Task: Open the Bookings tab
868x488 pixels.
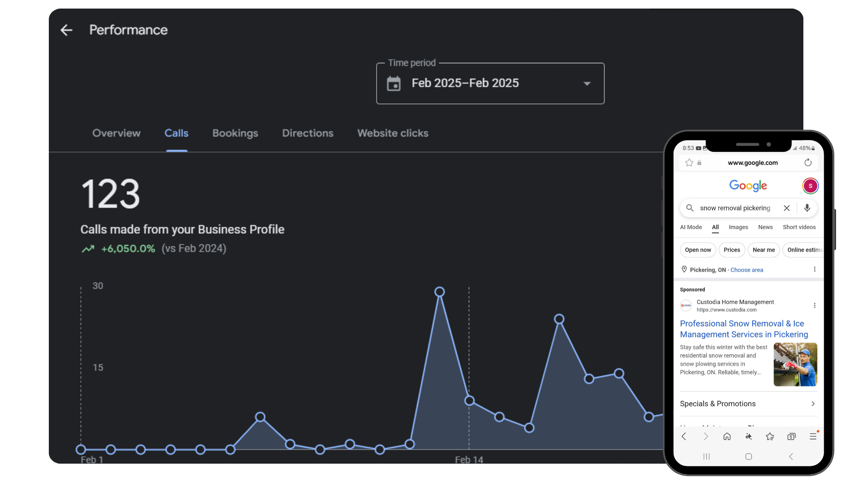Action: click(235, 133)
